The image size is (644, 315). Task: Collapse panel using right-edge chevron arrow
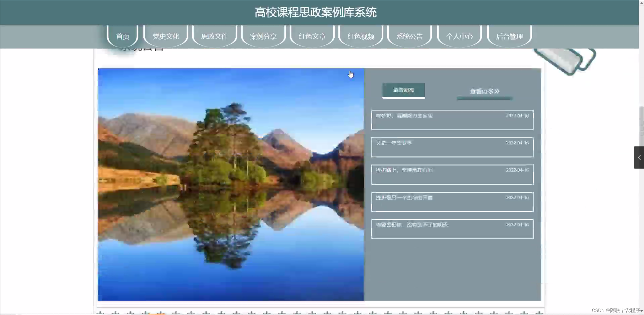point(639,157)
